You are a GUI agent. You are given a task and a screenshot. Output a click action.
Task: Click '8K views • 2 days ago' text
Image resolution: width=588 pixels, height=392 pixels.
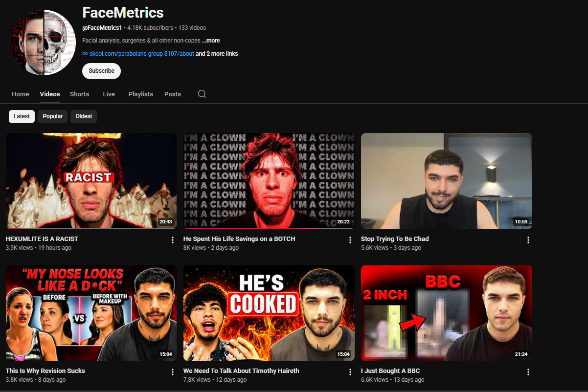(211, 248)
